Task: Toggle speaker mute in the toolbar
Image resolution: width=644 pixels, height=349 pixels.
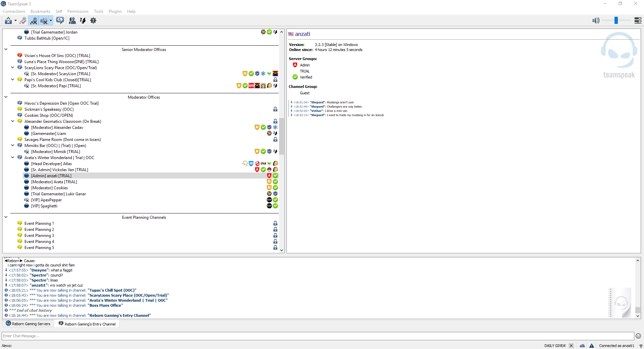Action: (44, 21)
